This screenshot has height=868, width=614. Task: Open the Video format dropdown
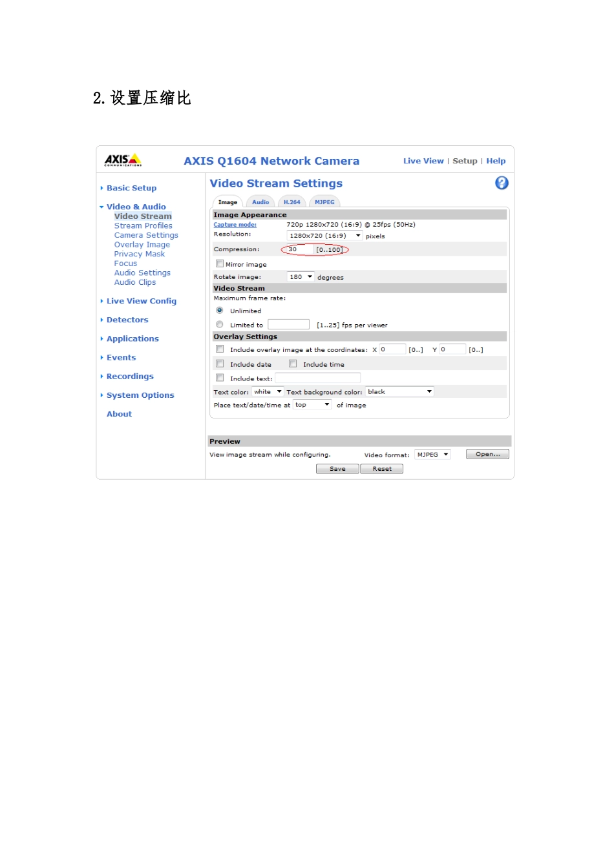(x=432, y=455)
